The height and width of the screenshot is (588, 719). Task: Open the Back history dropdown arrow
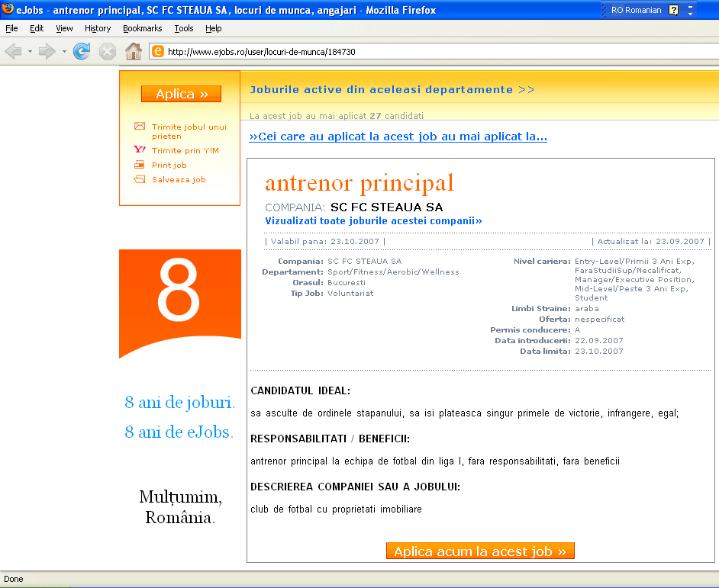(31, 51)
